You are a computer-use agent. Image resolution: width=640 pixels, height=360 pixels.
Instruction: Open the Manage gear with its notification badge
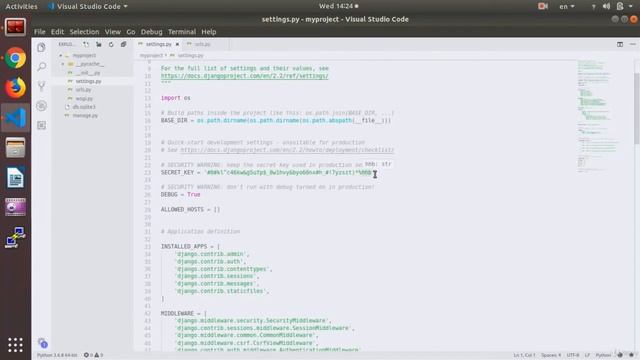[x=42, y=343]
